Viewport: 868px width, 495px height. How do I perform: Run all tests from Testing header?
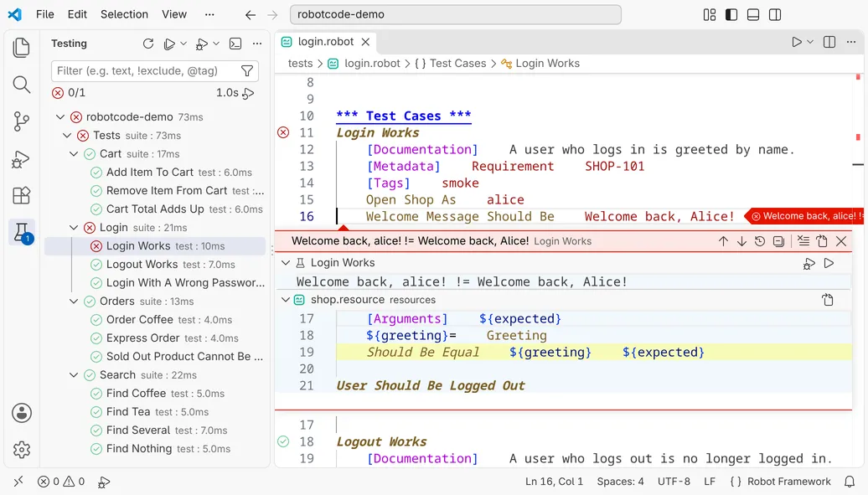coord(169,44)
